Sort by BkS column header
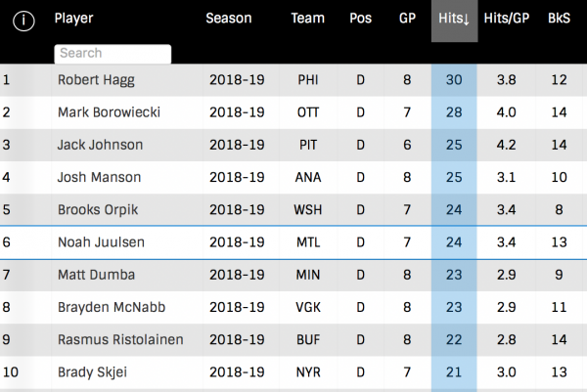 coord(560,19)
